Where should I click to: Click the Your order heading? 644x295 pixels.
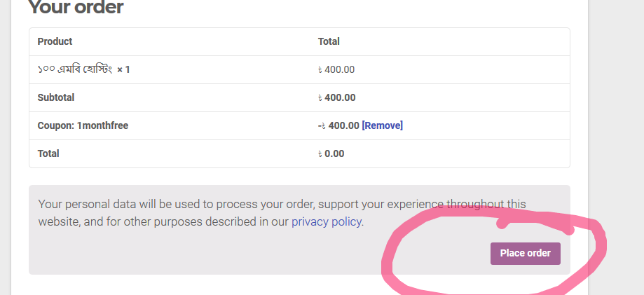coord(76,8)
